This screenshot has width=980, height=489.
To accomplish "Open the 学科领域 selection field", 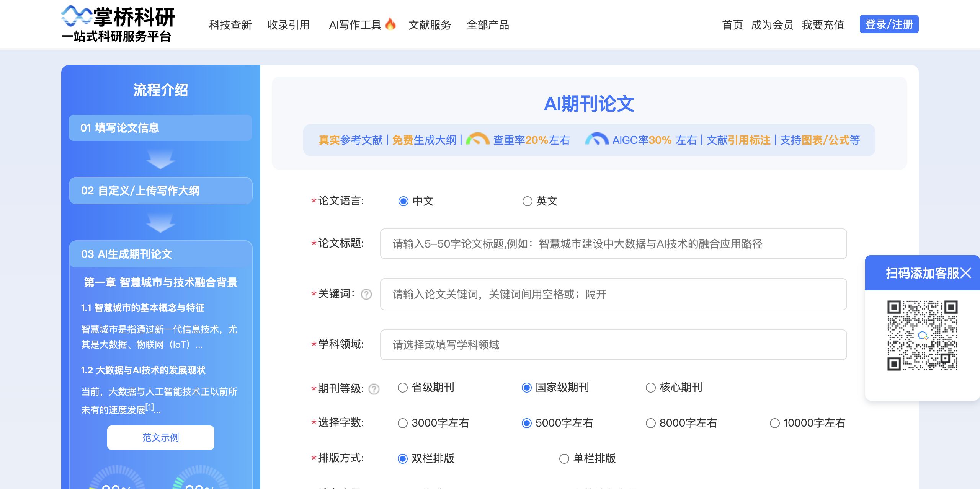I will (613, 345).
